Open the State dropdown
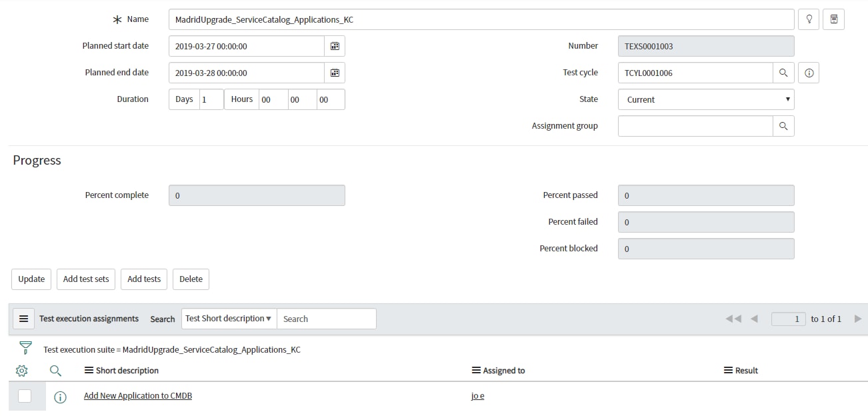 pyautogui.click(x=705, y=99)
